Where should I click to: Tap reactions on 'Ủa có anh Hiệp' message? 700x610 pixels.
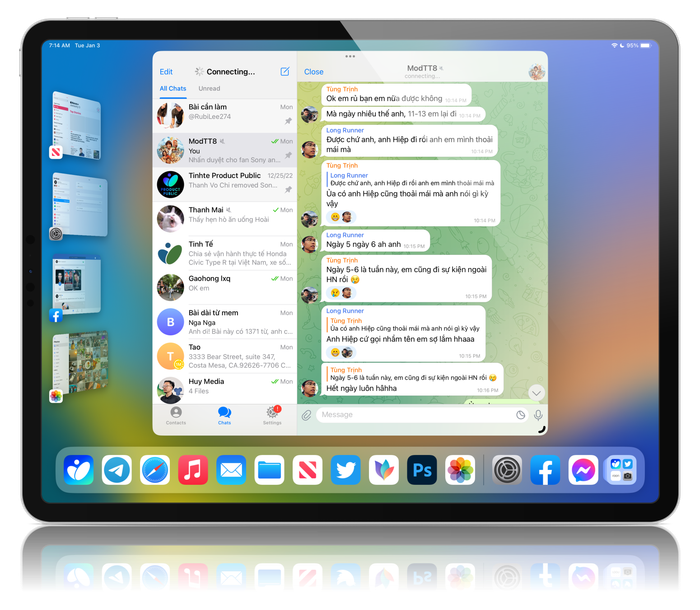tap(341, 217)
